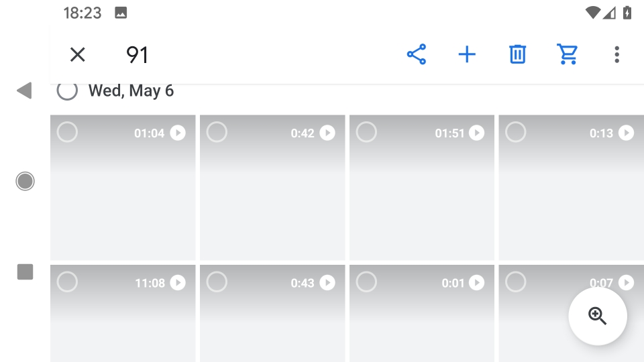Tap the zoom-in magnifier floating button
Viewport: 644px width, 362px height.
tap(598, 316)
